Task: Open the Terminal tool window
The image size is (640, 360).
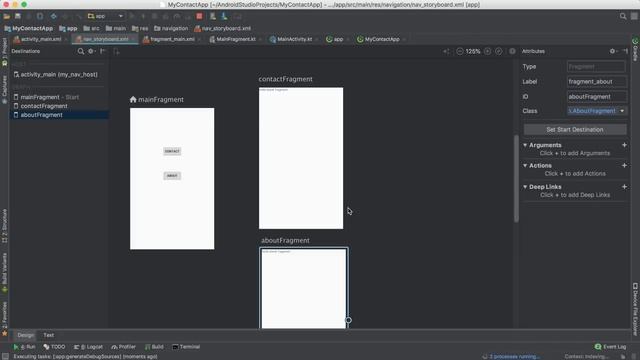Action: tap(186, 347)
